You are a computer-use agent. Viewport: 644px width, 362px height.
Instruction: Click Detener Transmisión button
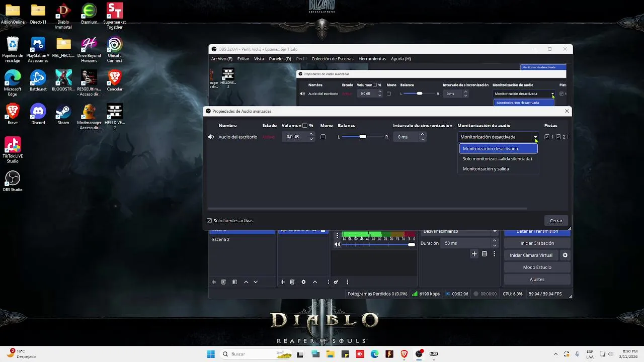537,232
